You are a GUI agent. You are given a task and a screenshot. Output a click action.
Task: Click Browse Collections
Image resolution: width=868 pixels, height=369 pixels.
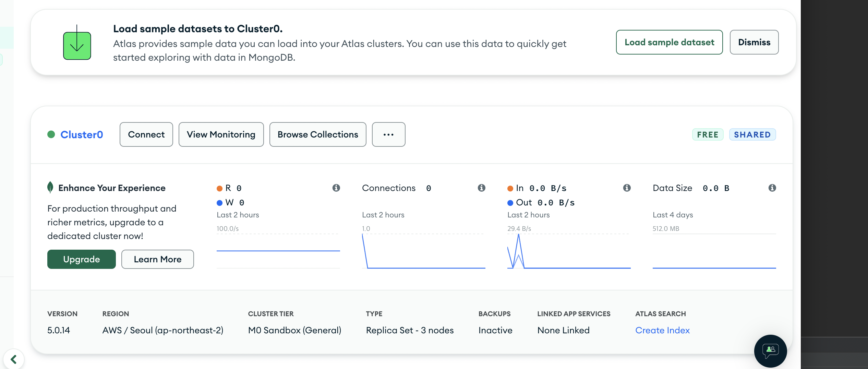(x=318, y=134)
